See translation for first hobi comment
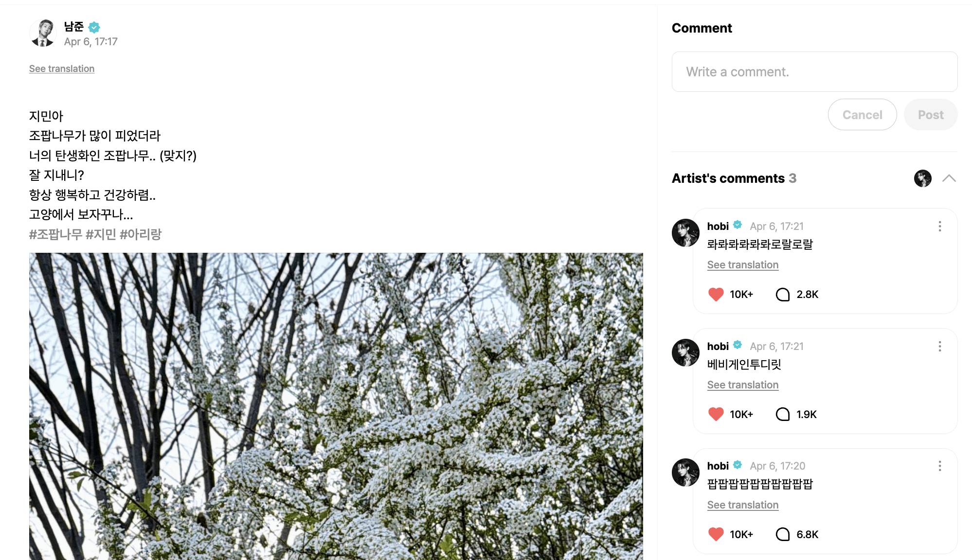972x560 pixels. point(743,265)
